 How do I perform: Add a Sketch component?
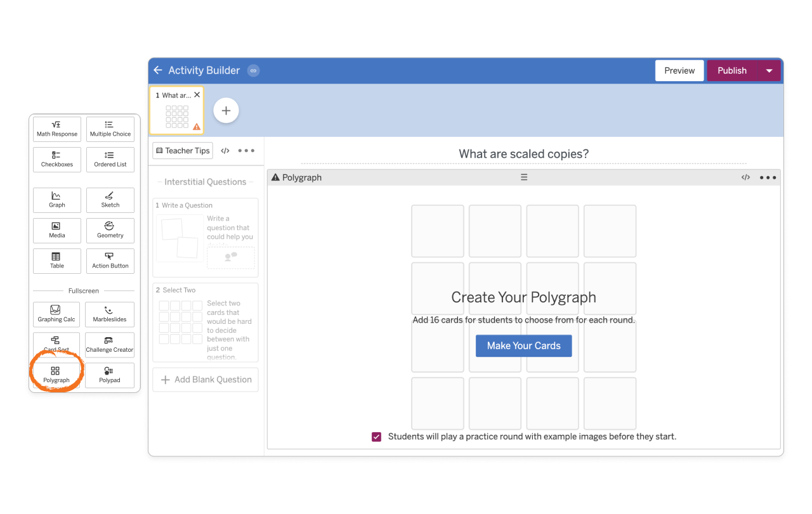(110, 200)
